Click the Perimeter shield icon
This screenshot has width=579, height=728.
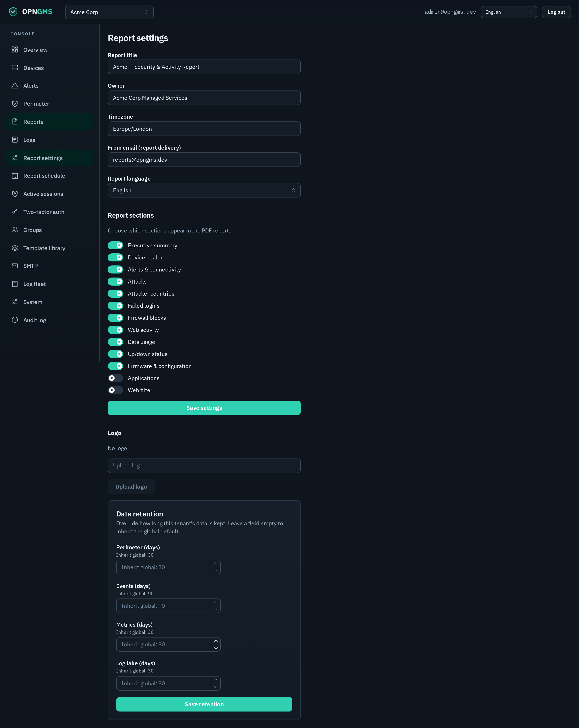15,104
